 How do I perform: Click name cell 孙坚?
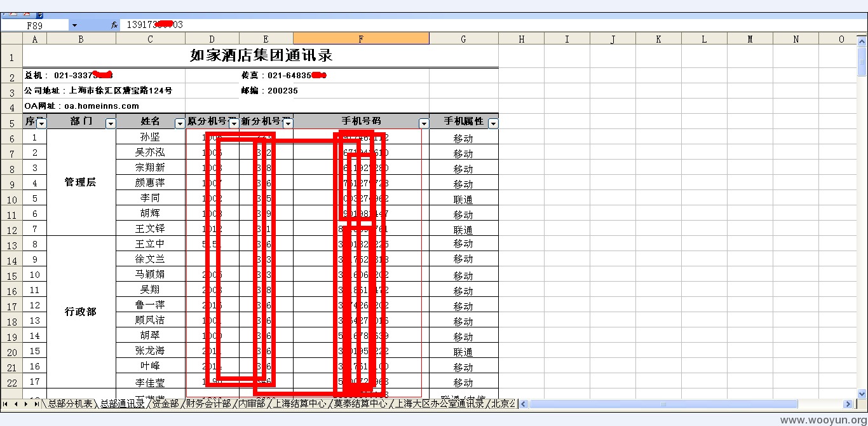coord(151,137)
